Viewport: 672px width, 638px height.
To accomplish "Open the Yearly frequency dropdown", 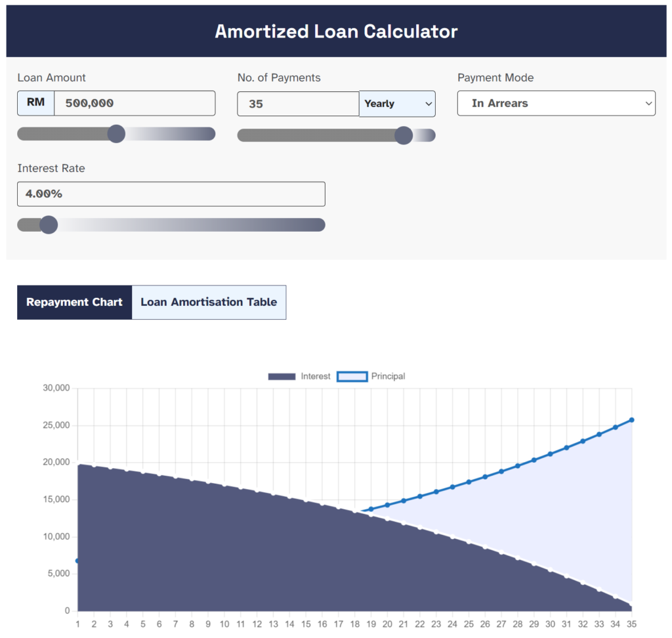I will [397, 104].
